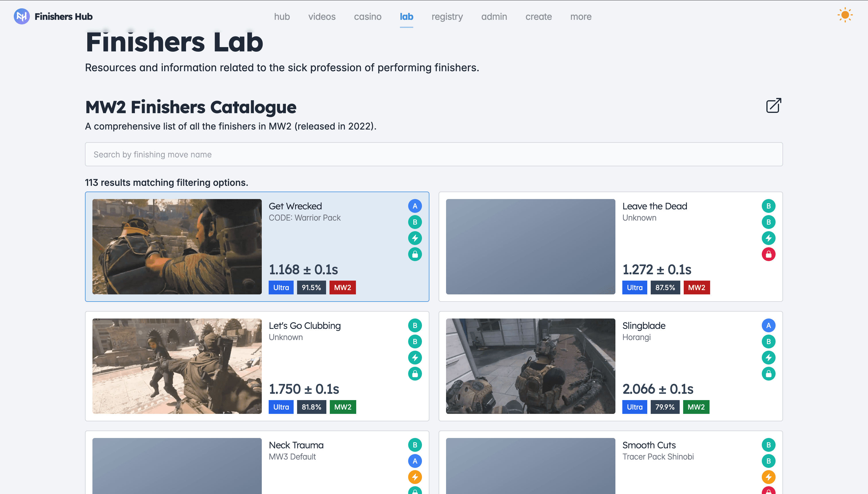Click the Smooth Cuts title

tap(649, 445)
